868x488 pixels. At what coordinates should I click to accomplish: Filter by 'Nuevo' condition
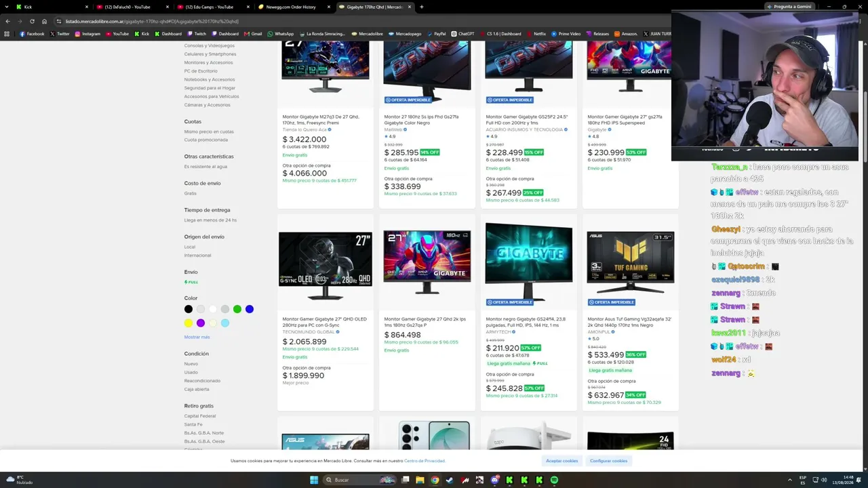click(x=191, y=364)
